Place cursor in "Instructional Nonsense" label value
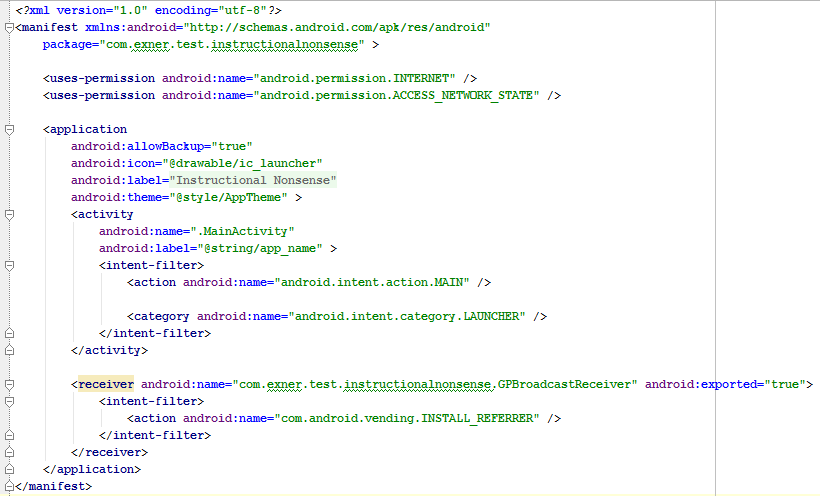820x496 pixels. click(253, 180)
